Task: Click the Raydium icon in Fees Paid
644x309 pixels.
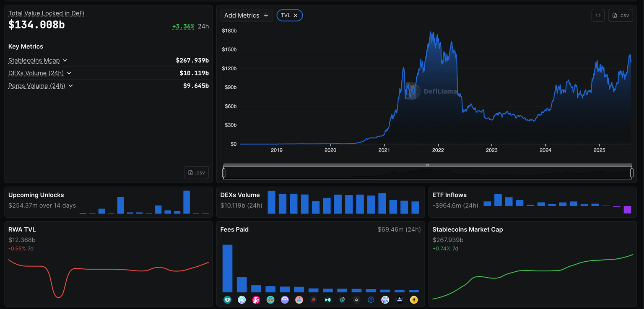Action: pos(371,300)
